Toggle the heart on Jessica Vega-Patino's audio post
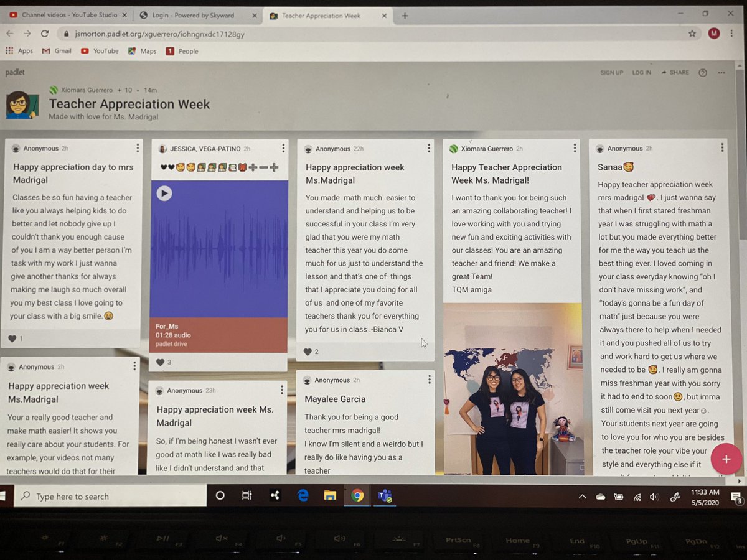 coord(159,363)
